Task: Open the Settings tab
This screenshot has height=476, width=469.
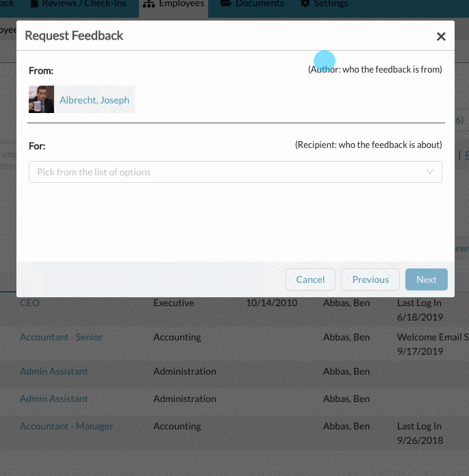Action: [x=324, y=4]
